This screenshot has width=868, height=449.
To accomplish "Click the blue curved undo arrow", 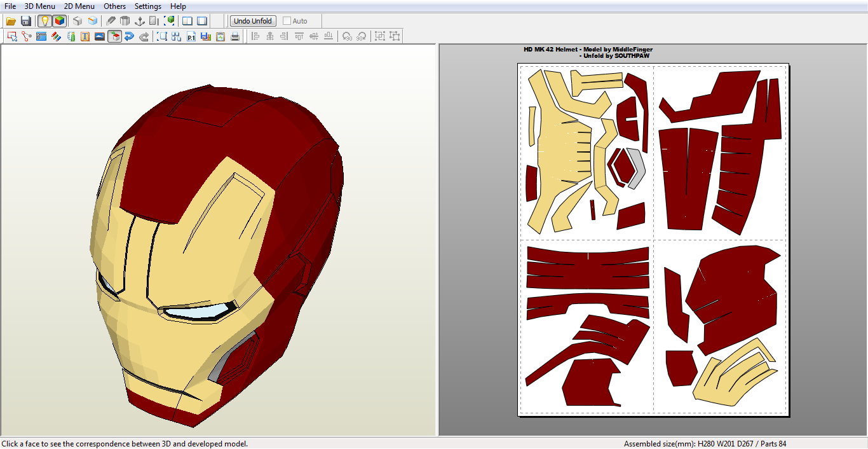I will click(129, 36).
